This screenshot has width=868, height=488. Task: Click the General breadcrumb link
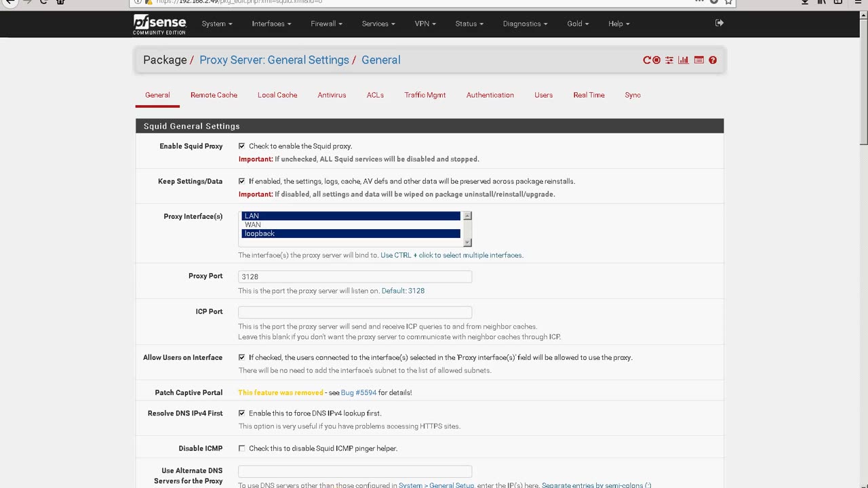(x=381, y=60)
